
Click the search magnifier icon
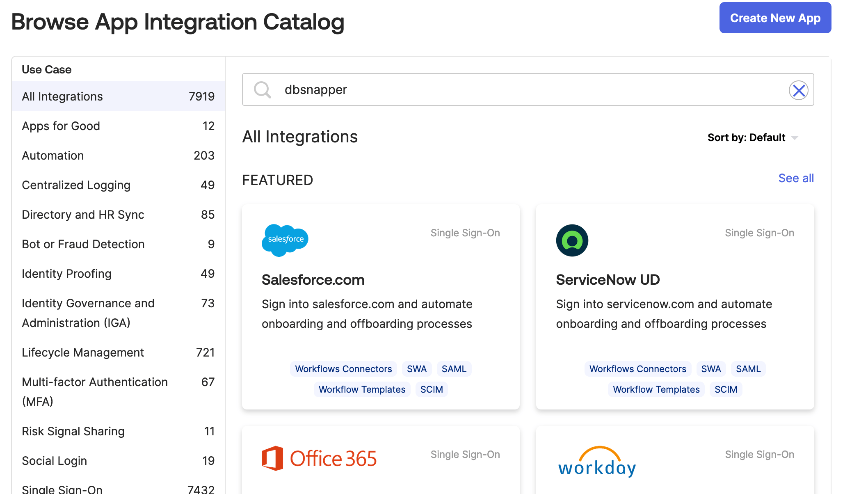click(263, 90)
